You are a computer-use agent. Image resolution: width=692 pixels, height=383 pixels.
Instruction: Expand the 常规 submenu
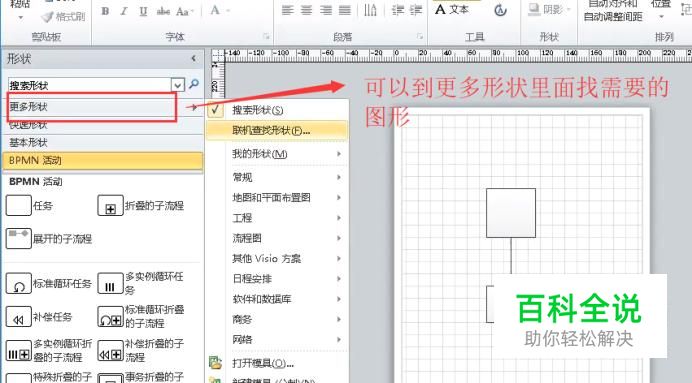coord(277,177)
